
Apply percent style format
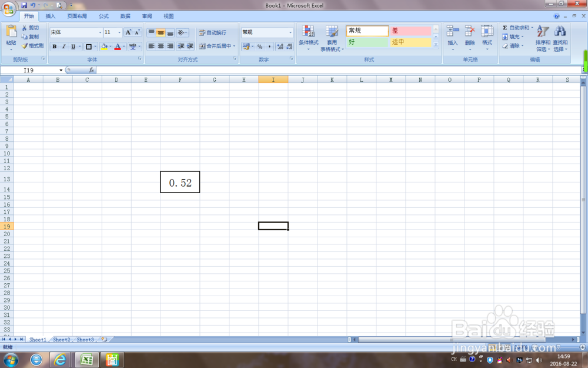pos(260,47)
